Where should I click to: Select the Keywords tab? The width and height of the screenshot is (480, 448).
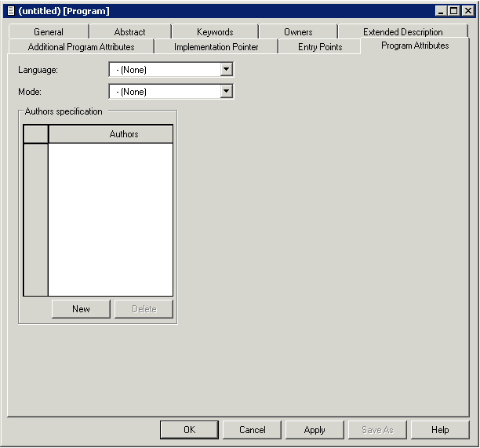pyautogui.click(x=215, y=32)
